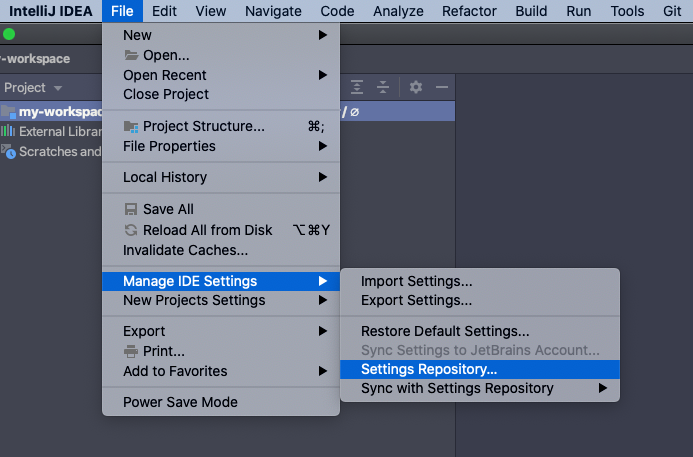Open the Code menu
693x457 pixels.
(337, 11)
